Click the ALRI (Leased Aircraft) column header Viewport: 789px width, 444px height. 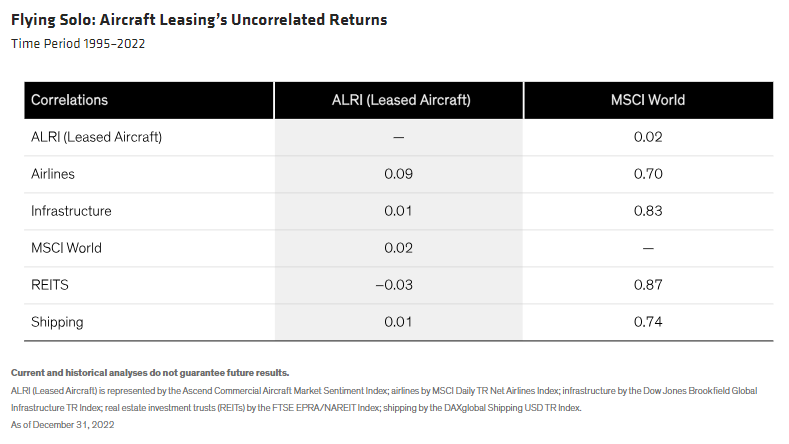coord(401,100)
